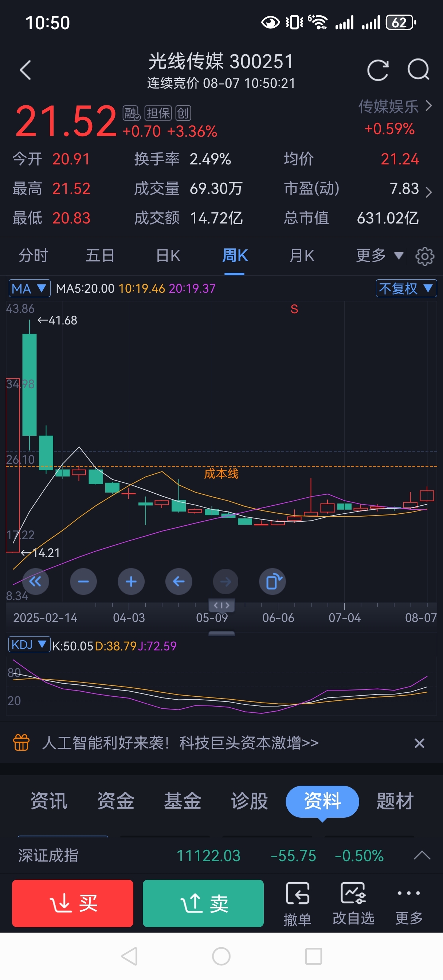
Task: Open the 题材 themes tab
Action: (x=395, y=801)
